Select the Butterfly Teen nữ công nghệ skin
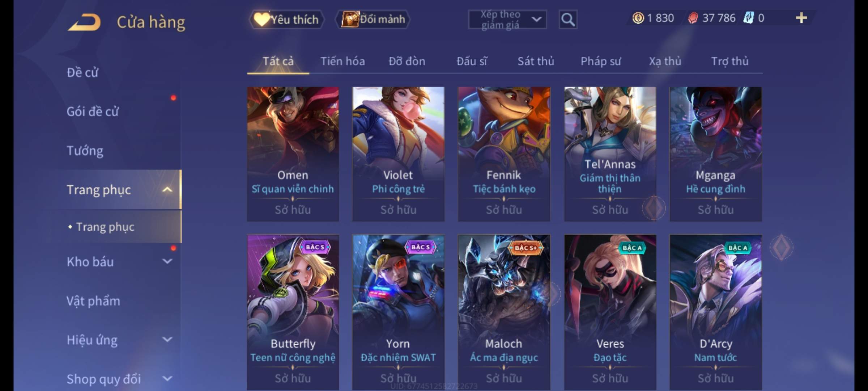This screenshot has height=391, width=868. pyautogui.click(x=293, y=312)
